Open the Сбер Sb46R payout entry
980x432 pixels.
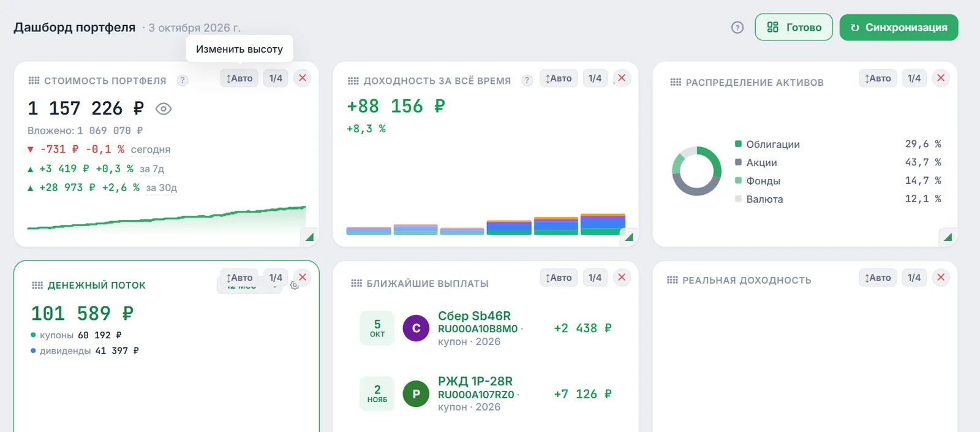pos(486,328)
